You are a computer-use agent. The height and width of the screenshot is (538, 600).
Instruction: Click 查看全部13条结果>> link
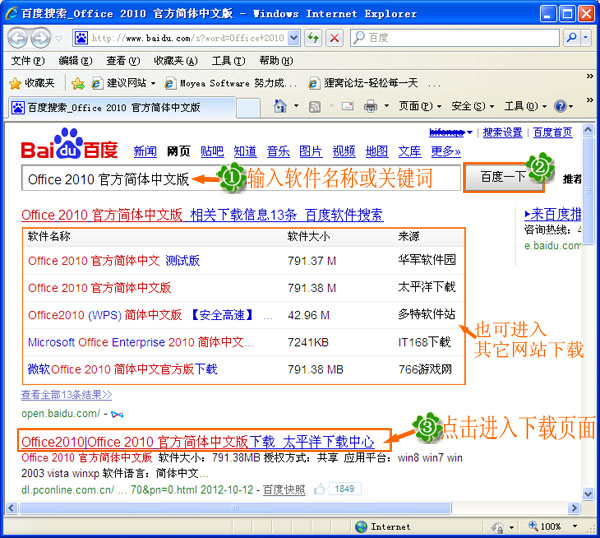[x=67, y=395]
